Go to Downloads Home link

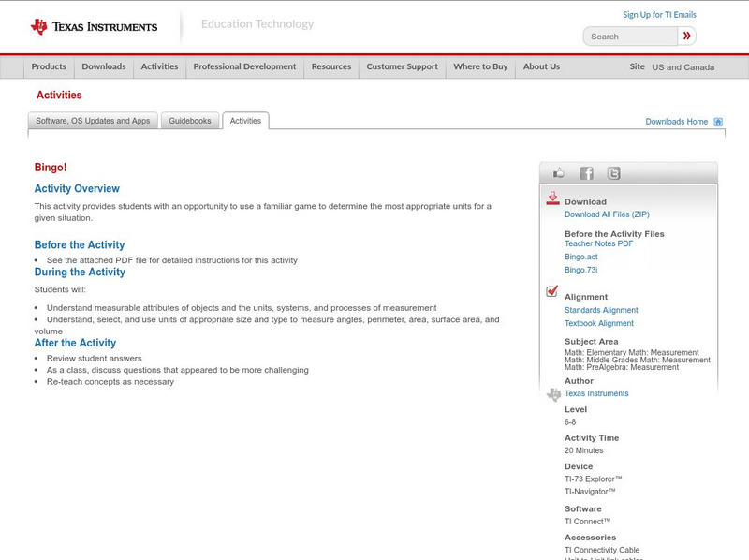click(x=676, y=122)
